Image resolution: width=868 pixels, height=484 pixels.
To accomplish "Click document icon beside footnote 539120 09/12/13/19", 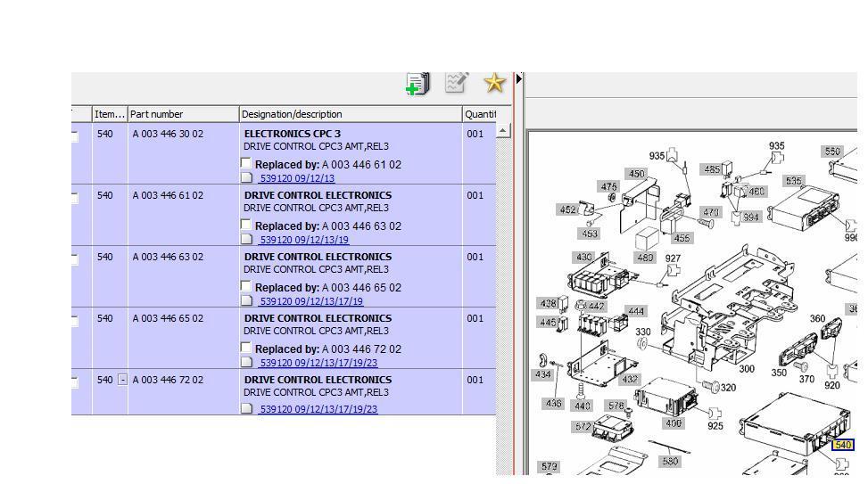I will 247,239.
